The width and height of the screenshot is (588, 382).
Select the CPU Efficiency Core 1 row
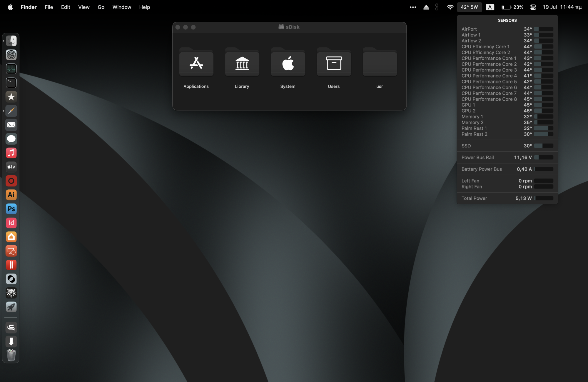(x=507, y=46)
